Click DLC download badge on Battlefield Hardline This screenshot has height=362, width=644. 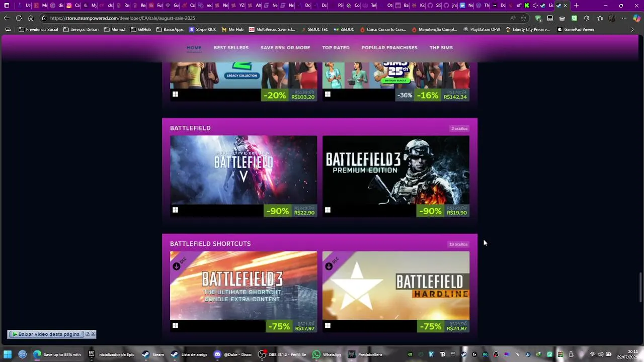pos(329,266)
